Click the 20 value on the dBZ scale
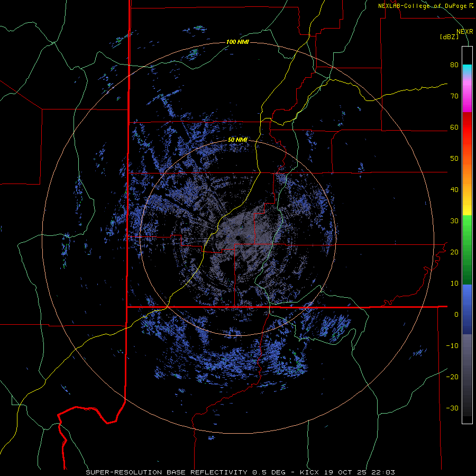This screenshot has height=476, width=476. click(x=454, y=252)
